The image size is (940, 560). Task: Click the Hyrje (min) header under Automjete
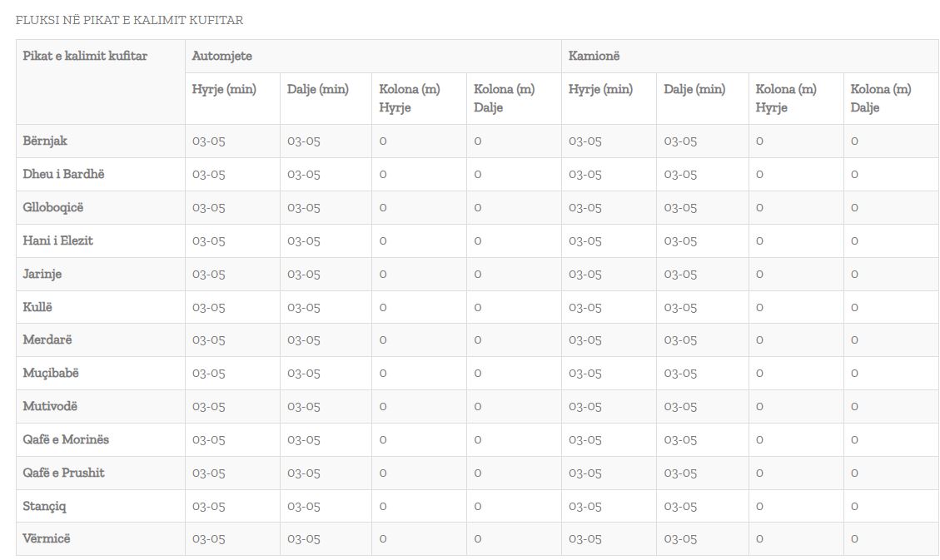(224, 89)
